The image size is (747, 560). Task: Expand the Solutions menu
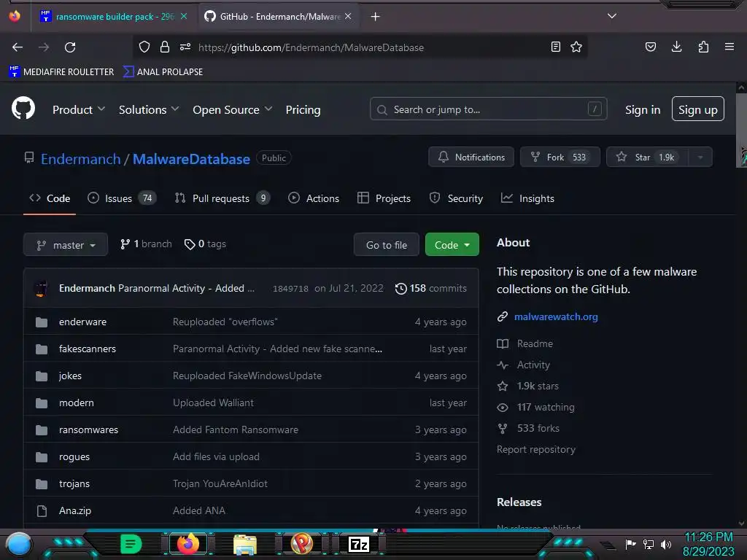click(149, 110)
